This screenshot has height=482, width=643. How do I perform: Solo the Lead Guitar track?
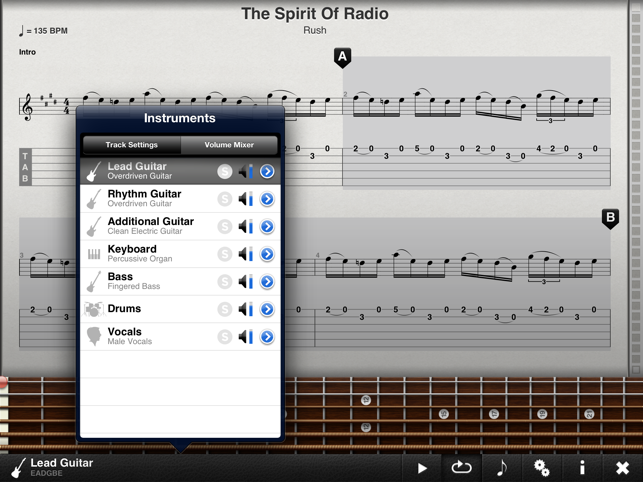(225, 171)
